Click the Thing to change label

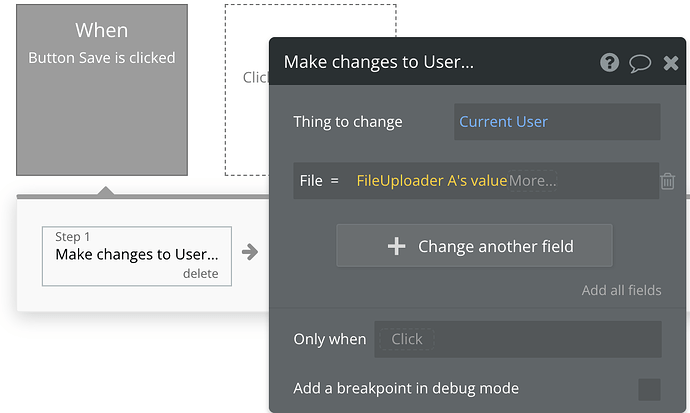coord(347,122)
